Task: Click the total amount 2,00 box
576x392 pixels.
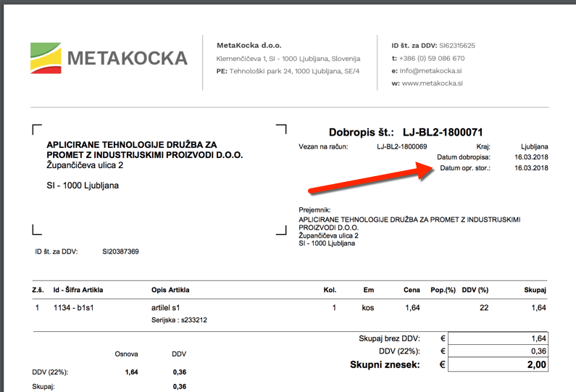Action: 498,364
